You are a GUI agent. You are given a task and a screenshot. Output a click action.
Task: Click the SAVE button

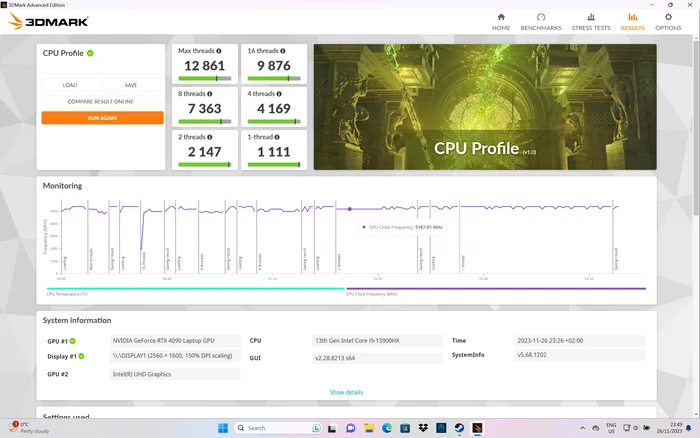point(131,85)
